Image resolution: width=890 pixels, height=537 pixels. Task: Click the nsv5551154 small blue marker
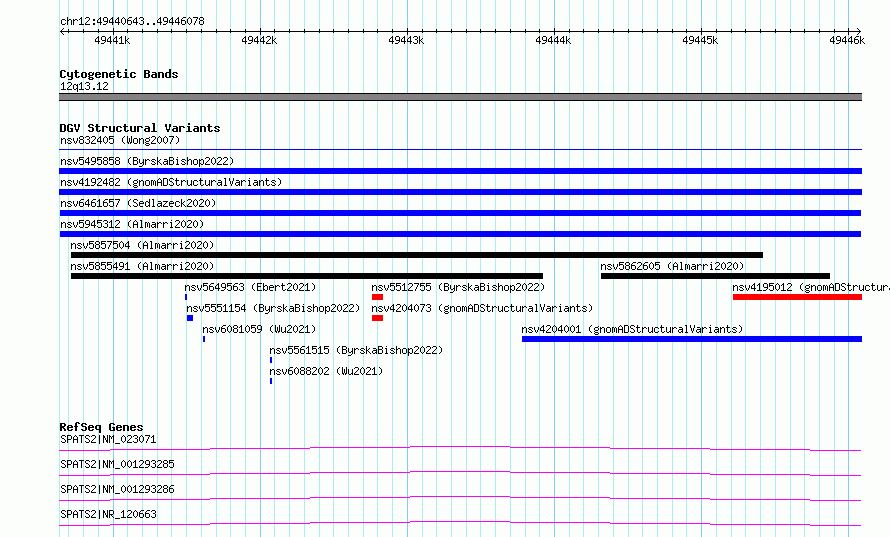190,318
